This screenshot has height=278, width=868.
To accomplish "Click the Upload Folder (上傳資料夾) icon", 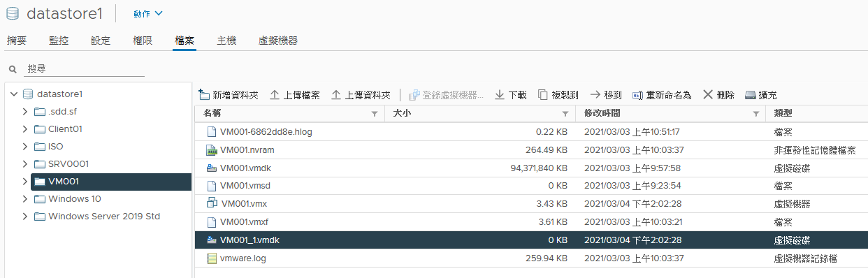I will pyautogui.click(x=335, y=95).
